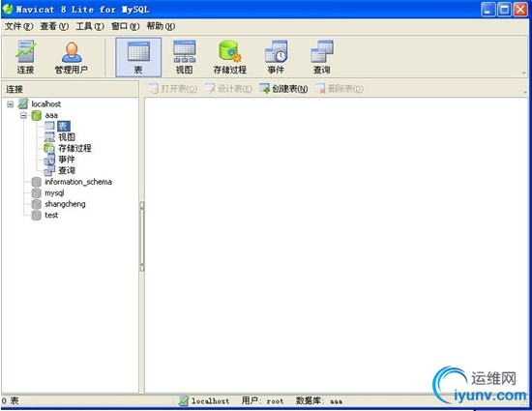Click the '数据库: aaa' status text
Screen dimensions: 532x411
[x=319, y=400]
